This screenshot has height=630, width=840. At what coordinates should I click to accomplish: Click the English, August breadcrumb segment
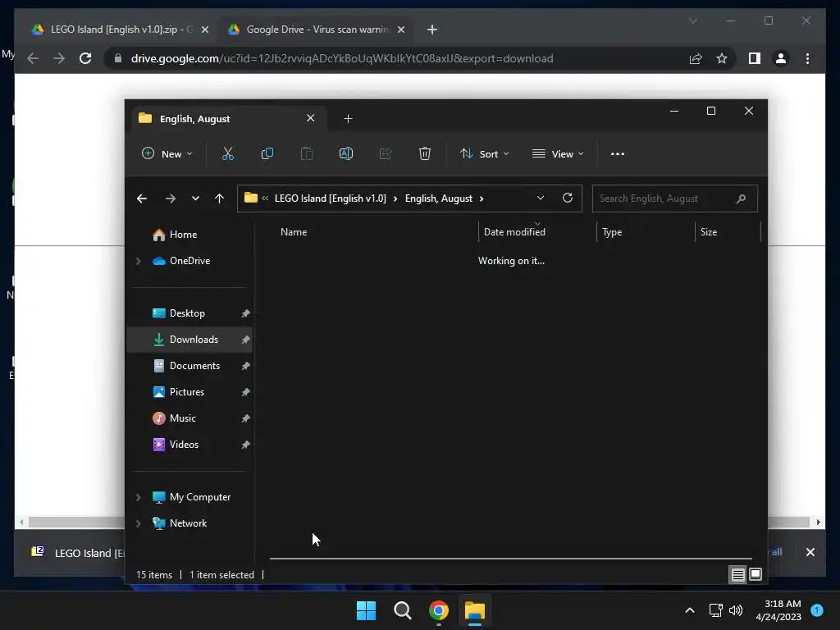(438, 199)
